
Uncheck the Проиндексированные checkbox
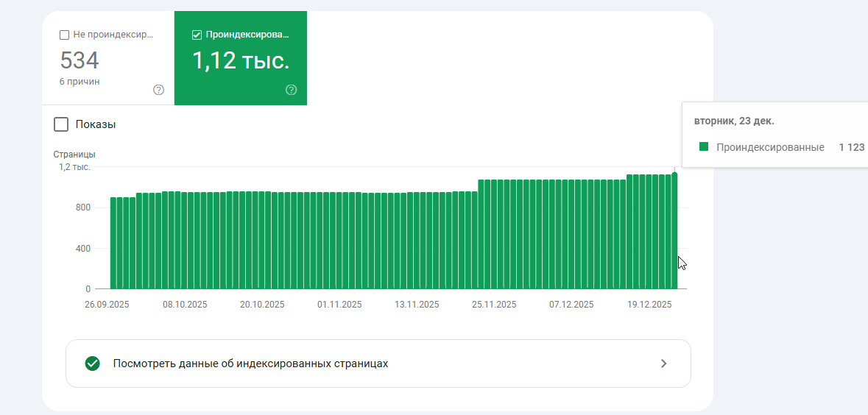click(197, 35)
